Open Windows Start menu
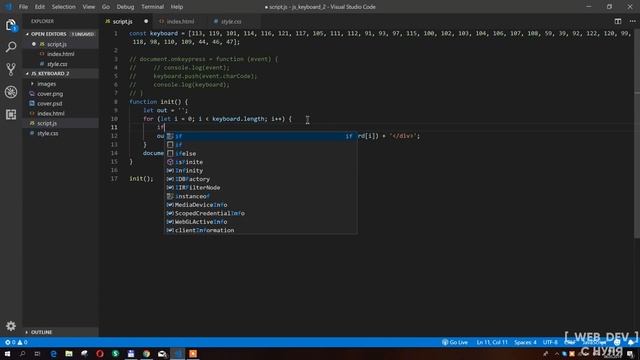640x360 pixels. point(7,353)
